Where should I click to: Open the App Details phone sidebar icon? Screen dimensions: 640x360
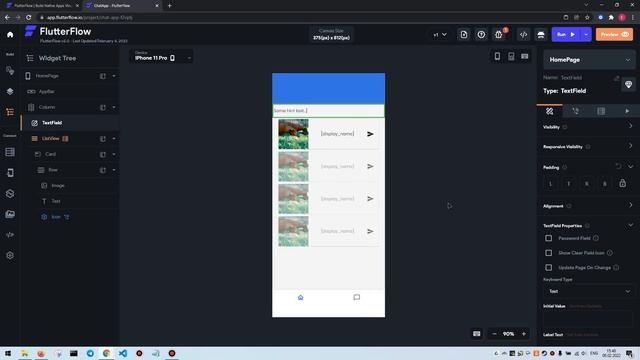[10, 173]
